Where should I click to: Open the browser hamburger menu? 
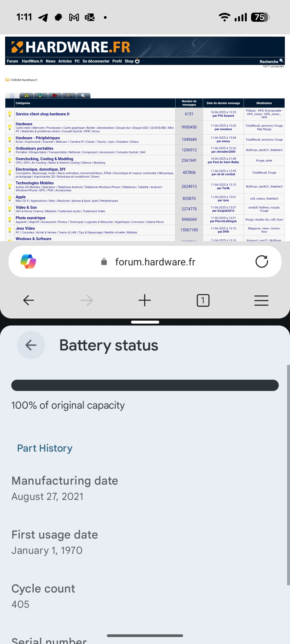pos(261,300)
